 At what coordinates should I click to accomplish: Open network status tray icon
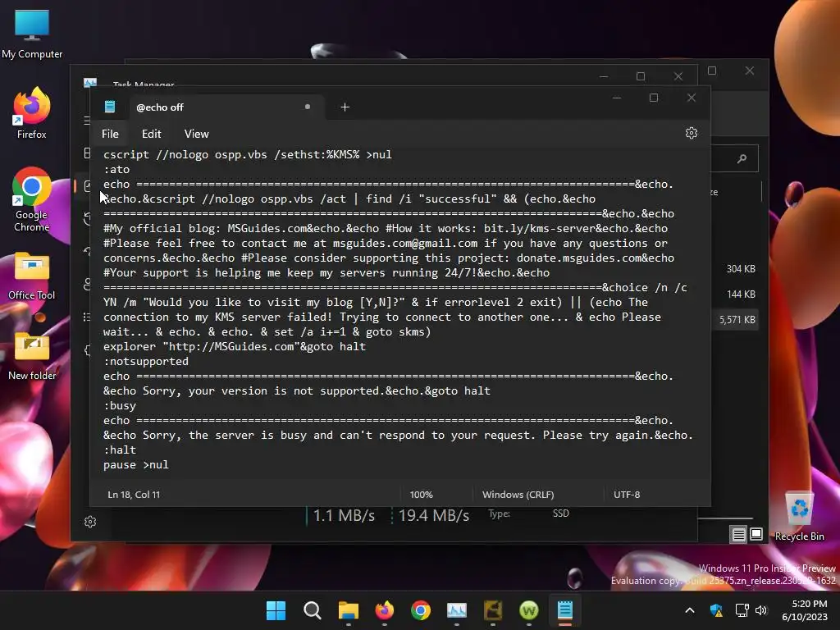(x=742, y=610)
